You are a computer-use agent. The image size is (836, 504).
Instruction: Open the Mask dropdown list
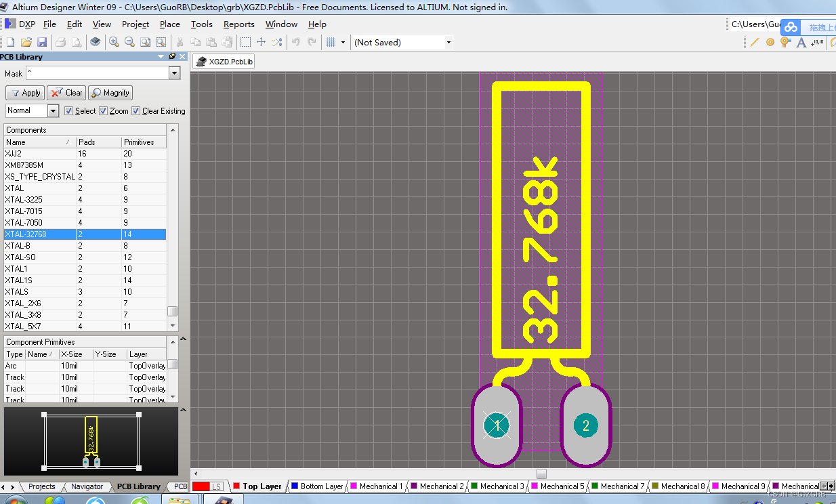pos(174,73)
